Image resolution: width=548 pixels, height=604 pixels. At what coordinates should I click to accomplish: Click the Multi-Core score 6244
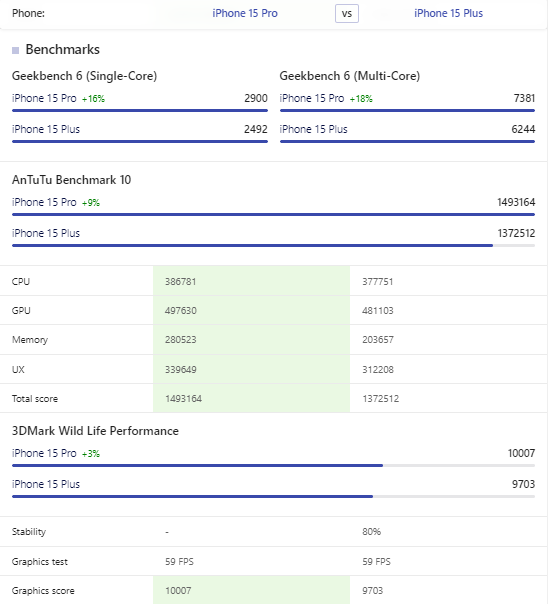[523, 129]
